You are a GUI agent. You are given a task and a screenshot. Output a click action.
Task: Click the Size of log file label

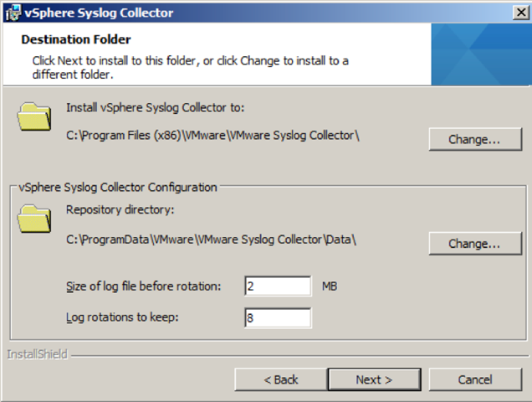pos(143,286)
